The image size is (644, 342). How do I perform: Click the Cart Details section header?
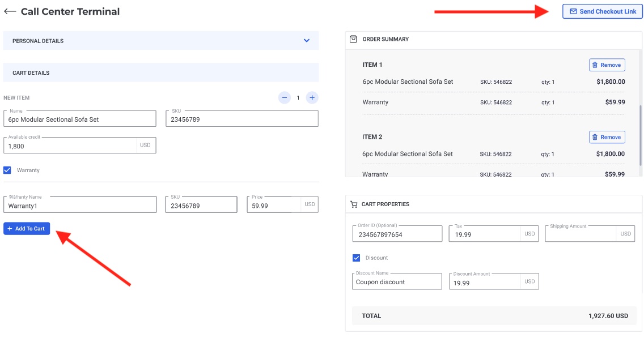[161, 72]
